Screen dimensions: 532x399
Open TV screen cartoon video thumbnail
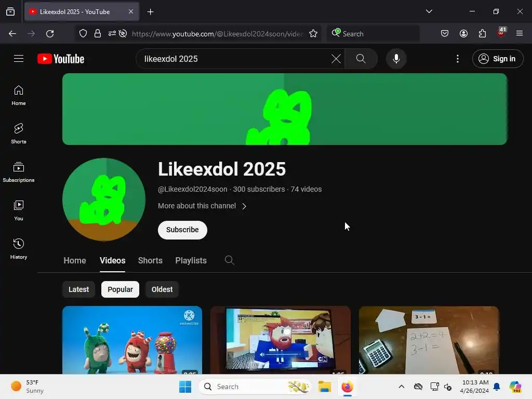click(280, 340)
